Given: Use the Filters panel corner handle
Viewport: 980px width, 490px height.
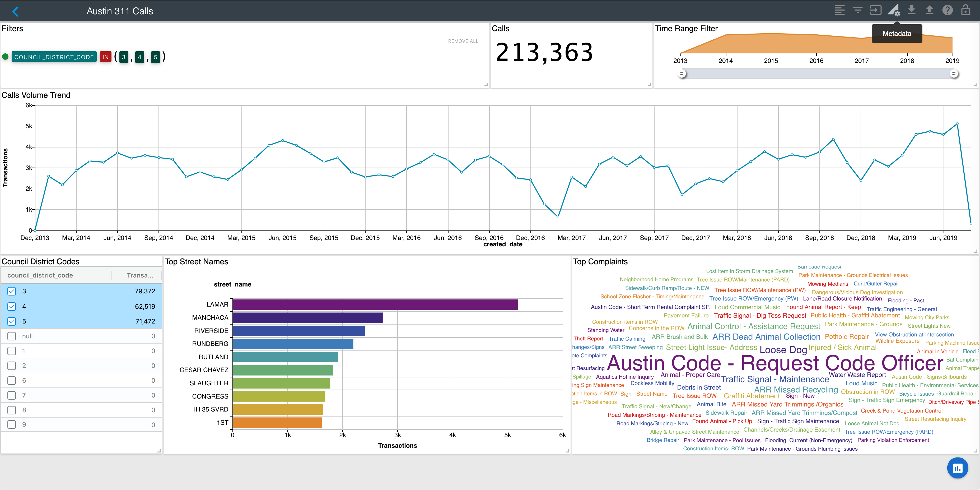Looking at the screenshot, I should [x=486, y=85].
